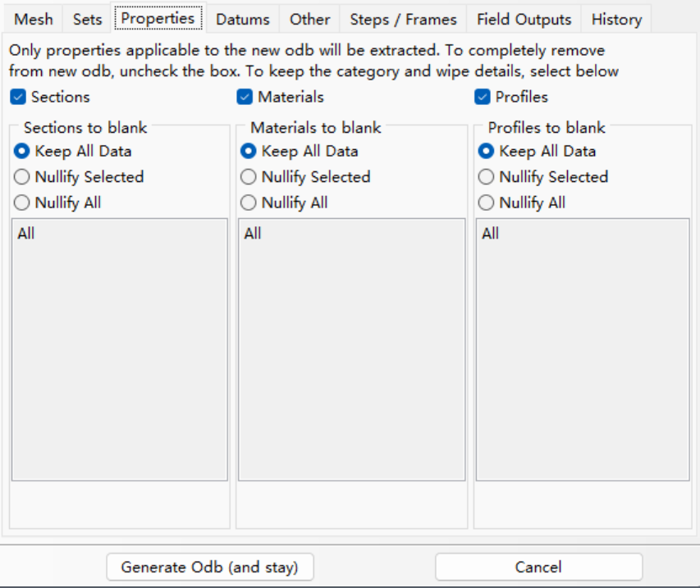The image size is (700, 588).
Task: Switch to the Mesh tab
Action: (33, 19)
